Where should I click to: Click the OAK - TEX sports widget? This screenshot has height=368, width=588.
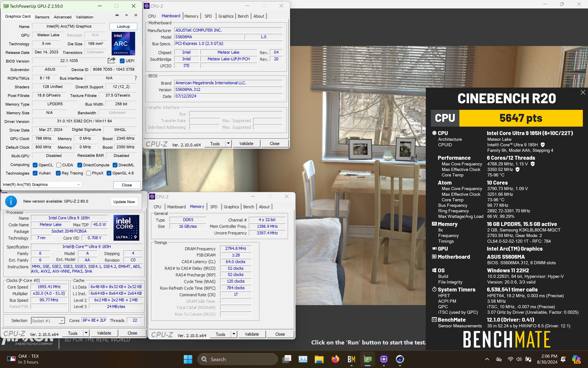pyautogui.click(x=23, y=359)
